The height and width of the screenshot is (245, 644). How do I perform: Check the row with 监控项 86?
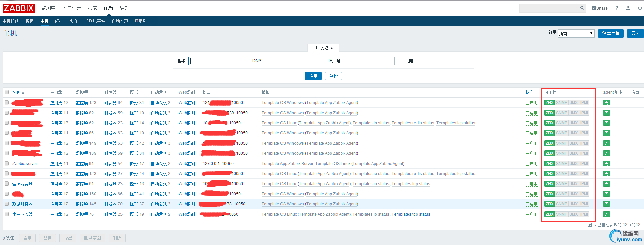[7, 133]
